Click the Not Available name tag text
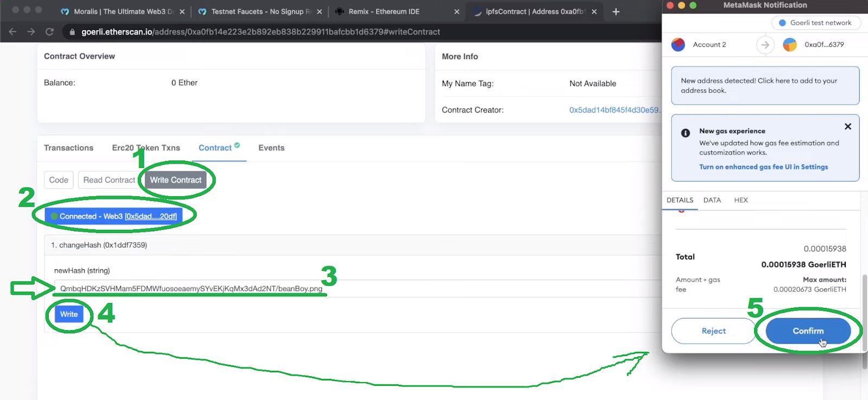This screenshot has height=400, width=868. click(593, 83)
